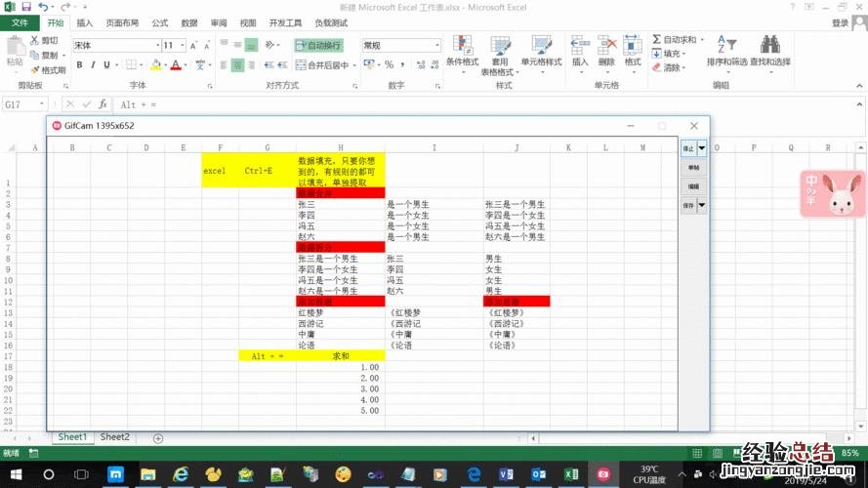Click the Paste (粘贴) clipboard icon
This screenshot has width=868, height=488.
click(x=15, y=47)
